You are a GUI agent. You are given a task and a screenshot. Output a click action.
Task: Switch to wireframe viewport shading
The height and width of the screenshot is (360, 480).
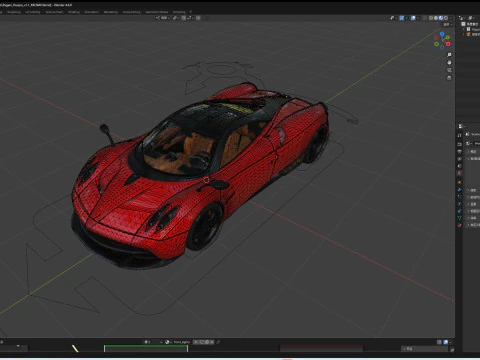(431, 18)
